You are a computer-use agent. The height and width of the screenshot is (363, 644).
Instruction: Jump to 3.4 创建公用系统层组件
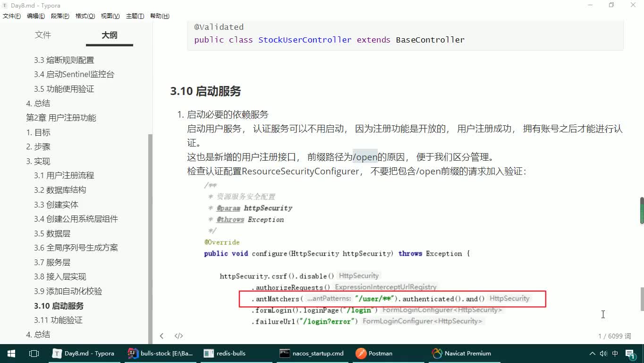coord(76,219)
